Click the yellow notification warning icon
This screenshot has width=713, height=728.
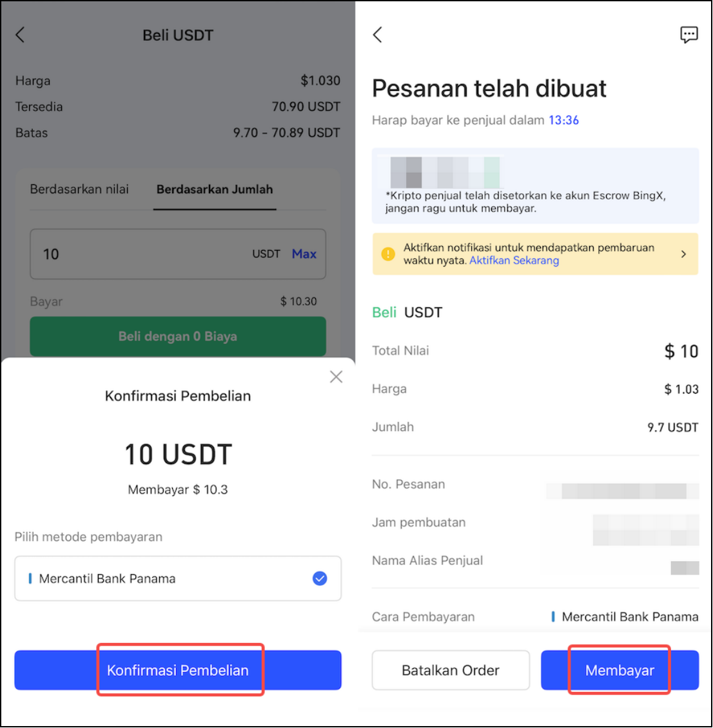tap(388, 254)
